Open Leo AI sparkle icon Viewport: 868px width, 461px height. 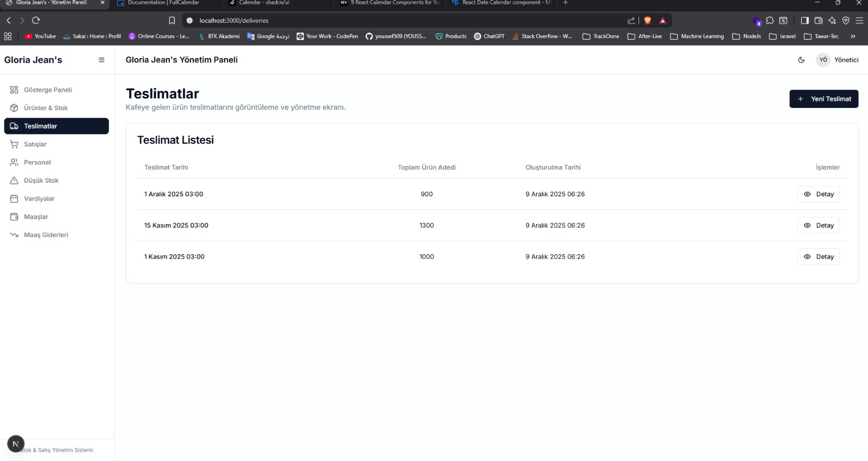coord(832,21)
